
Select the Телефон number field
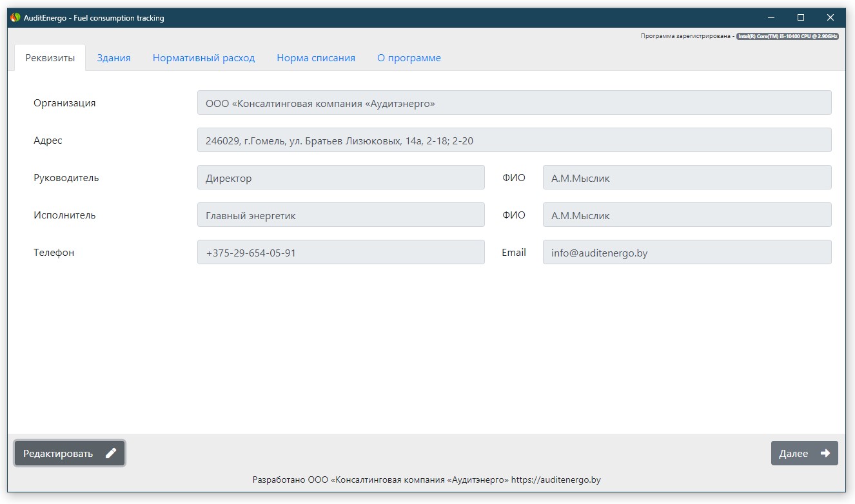(340, 253)
